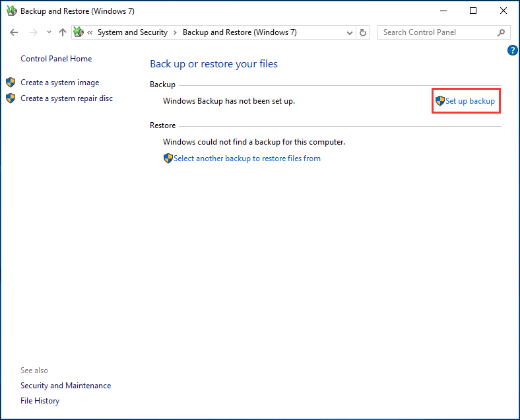Viewport: 520px width, 420px height.
Task: Click the shield icon beside Create a system repair disc
Action: 11,98
